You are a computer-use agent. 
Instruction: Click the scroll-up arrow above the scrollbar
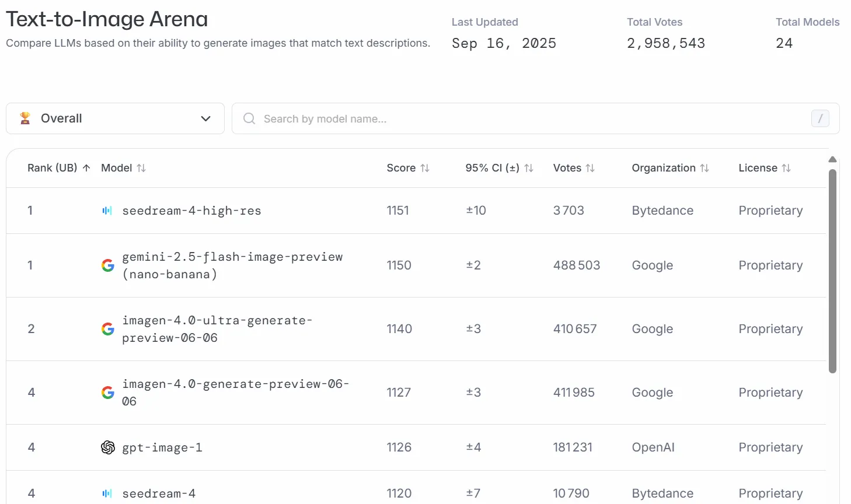click(x=832, y=159)
